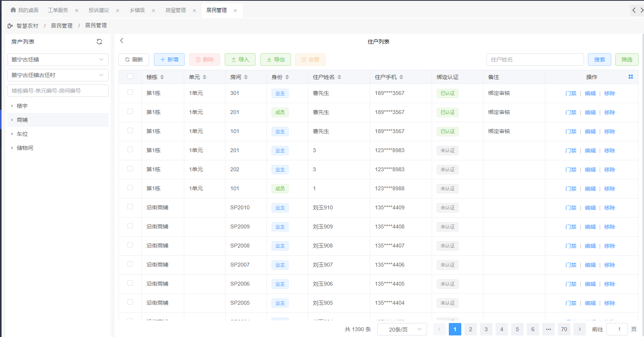The width and height of the screenshot is (644, 337).
Task: Check the row for SP2007
Action: coord(130,264)
